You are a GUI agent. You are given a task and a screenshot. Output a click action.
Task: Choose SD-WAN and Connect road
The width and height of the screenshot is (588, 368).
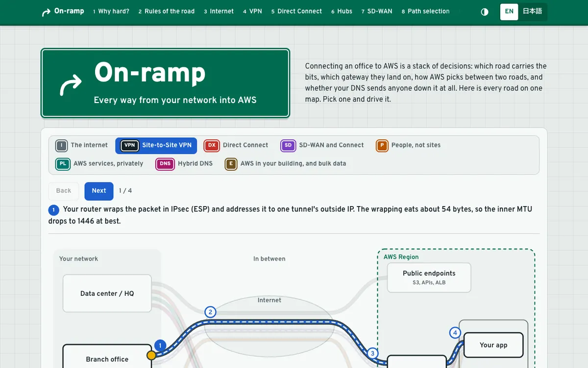click(322, 145)
